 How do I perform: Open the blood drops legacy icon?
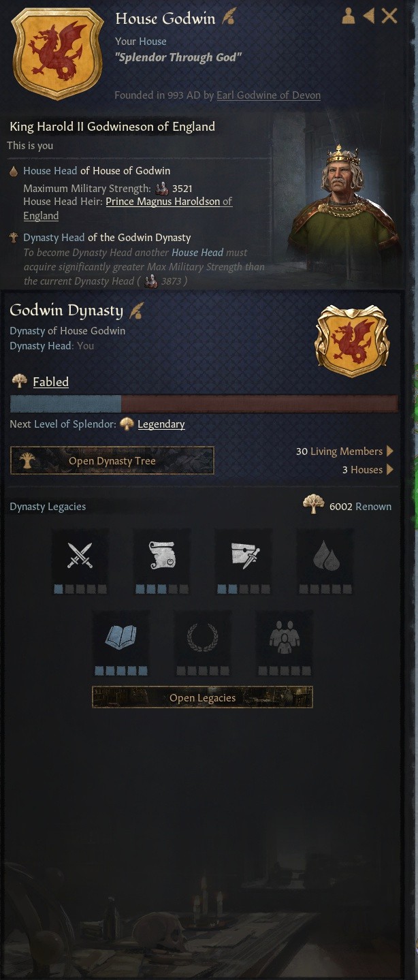pos(325,556)
